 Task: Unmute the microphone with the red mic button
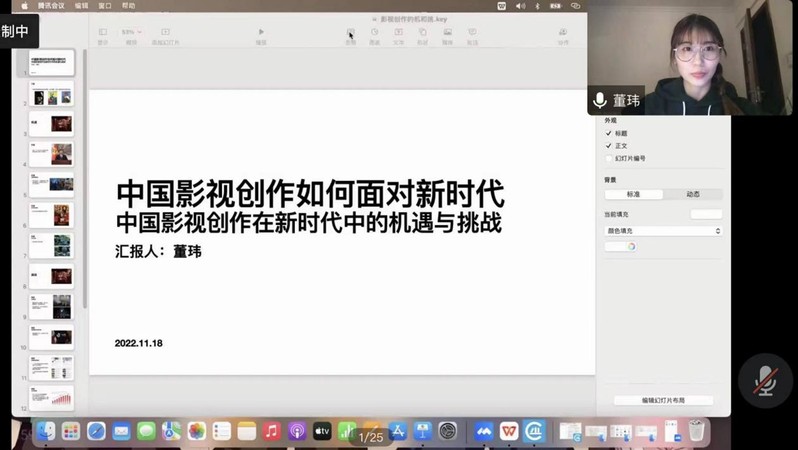[x=765, y=380]
